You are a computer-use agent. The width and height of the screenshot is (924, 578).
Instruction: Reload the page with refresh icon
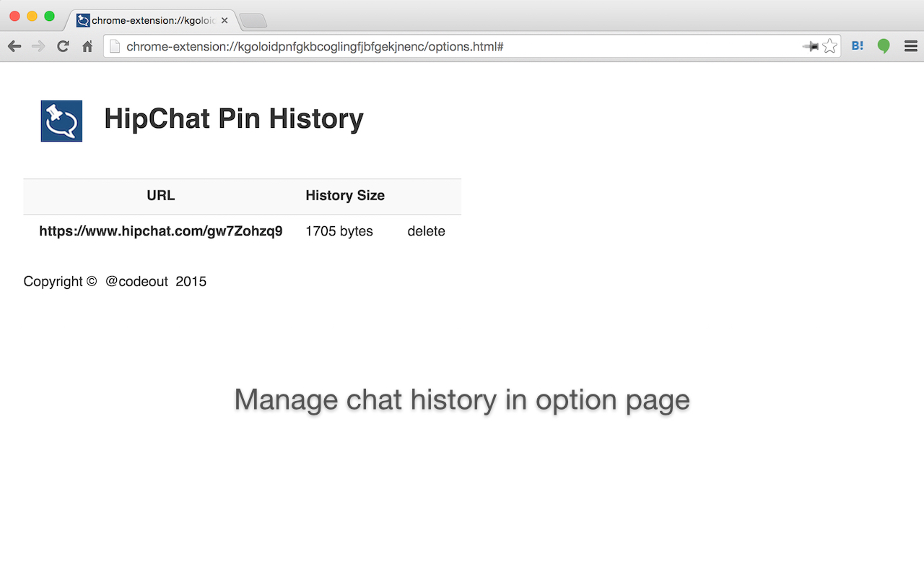[x=63, y=46]
